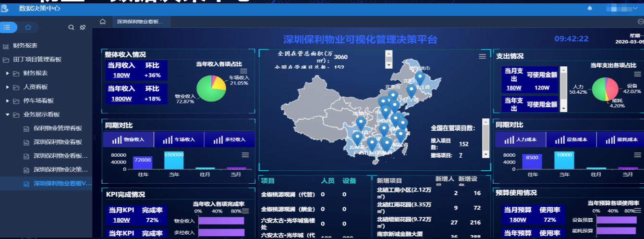Open menu icon of income share pie chart
The width and height of the screenshot is (644, 239).
coord(243,71)
